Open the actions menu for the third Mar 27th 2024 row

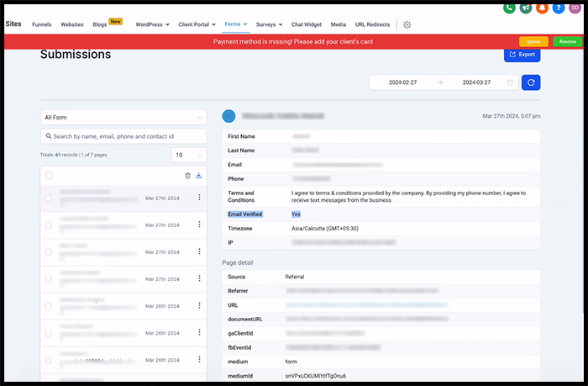click(200, 251)
